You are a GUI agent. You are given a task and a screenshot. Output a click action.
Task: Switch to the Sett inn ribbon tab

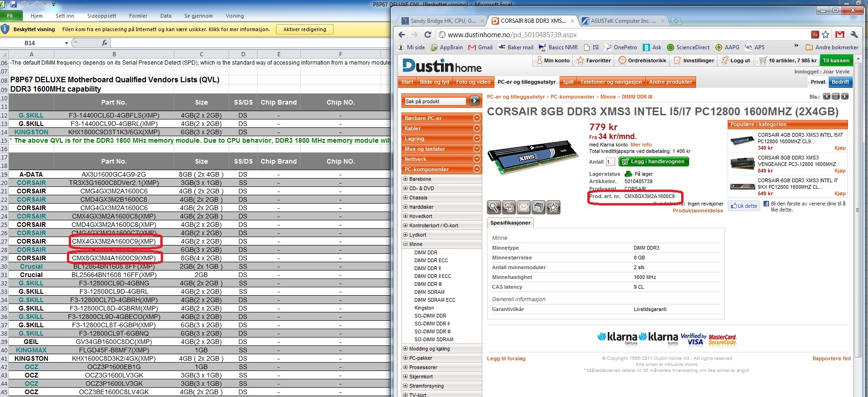point(65,16)
